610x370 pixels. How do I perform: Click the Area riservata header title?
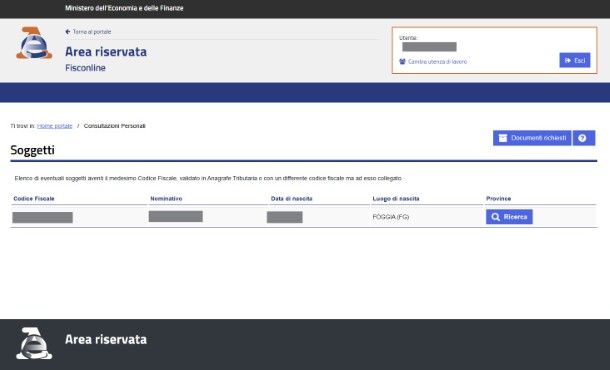(x=106, y=51)
